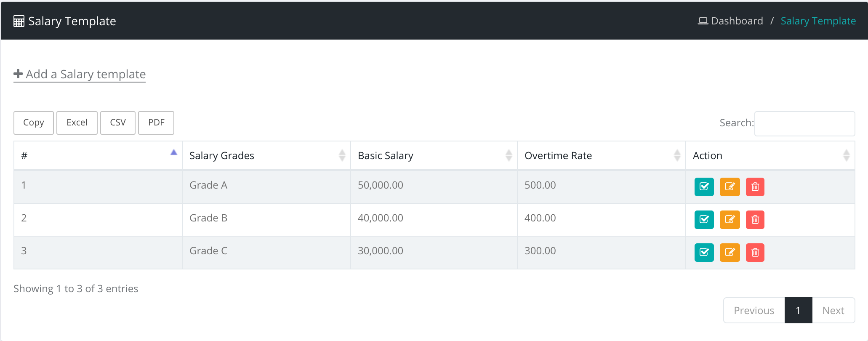Sort the table by the # column
Viewport: 868px width, 341px height.
[x=98, y=155]
